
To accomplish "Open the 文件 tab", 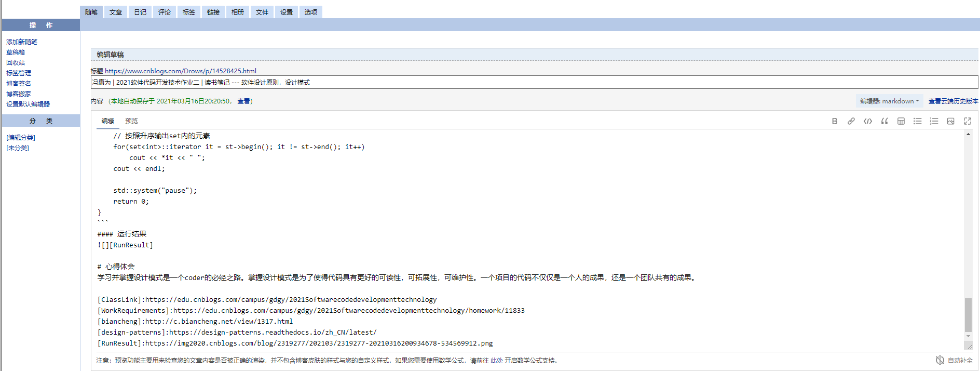I will pyautogui.click(x=262, y=12).
